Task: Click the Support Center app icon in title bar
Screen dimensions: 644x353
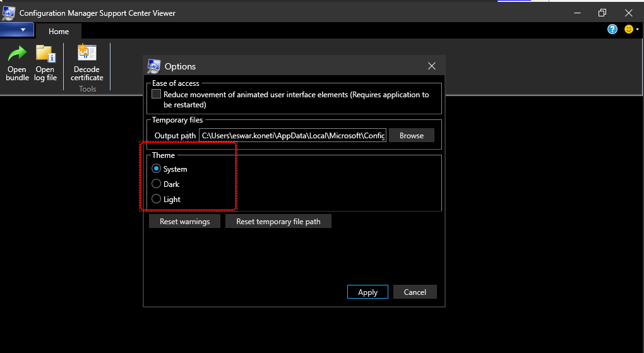Action: (x=9, y=13)
